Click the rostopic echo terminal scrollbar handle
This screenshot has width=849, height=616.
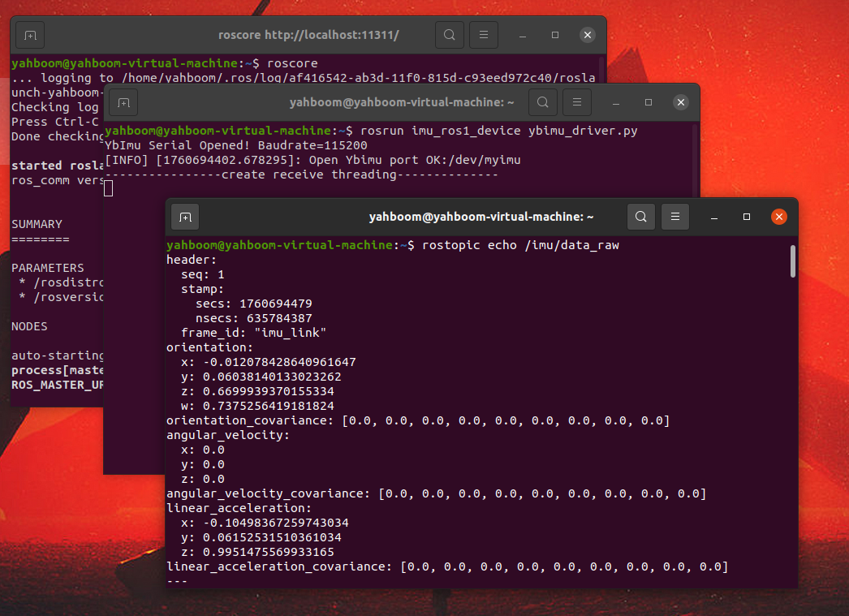click(793, 261)
